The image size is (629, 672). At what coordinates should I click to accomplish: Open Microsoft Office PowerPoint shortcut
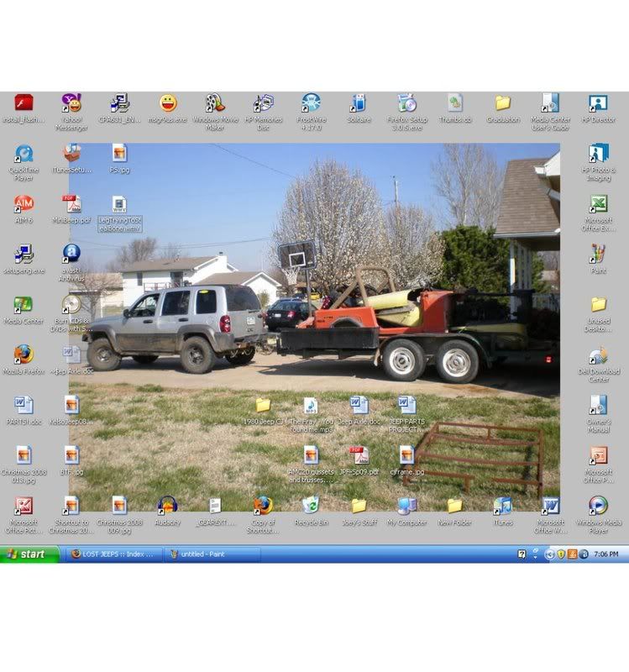(599, 455)
